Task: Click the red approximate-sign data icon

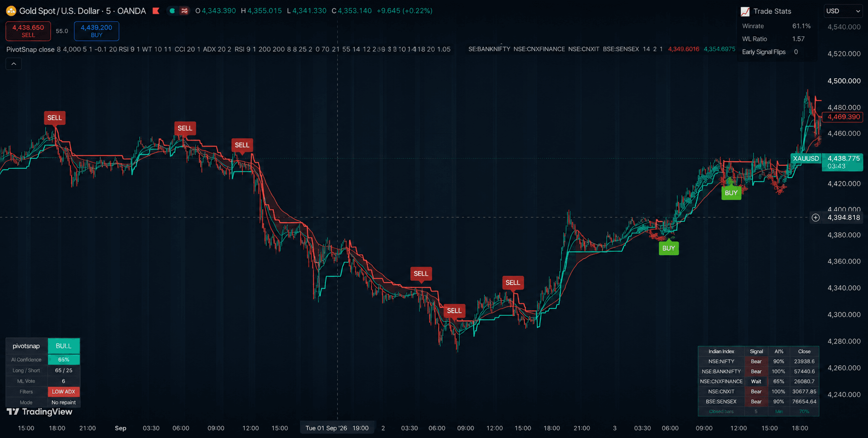Action: point(184,11)
